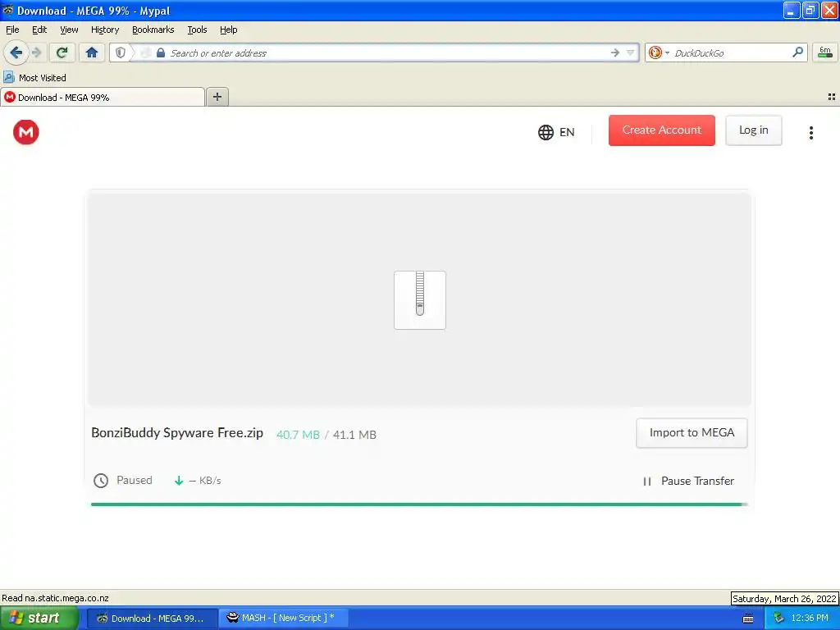Click the MEGA logo
840x630 pixels.
click(x=25, y=132)
